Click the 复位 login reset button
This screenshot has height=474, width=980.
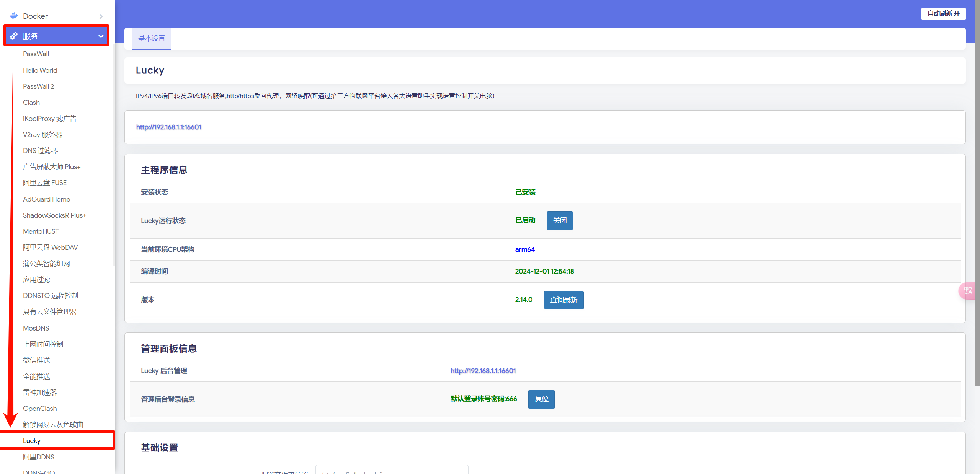pyautogui.click(x=541, y=399)
